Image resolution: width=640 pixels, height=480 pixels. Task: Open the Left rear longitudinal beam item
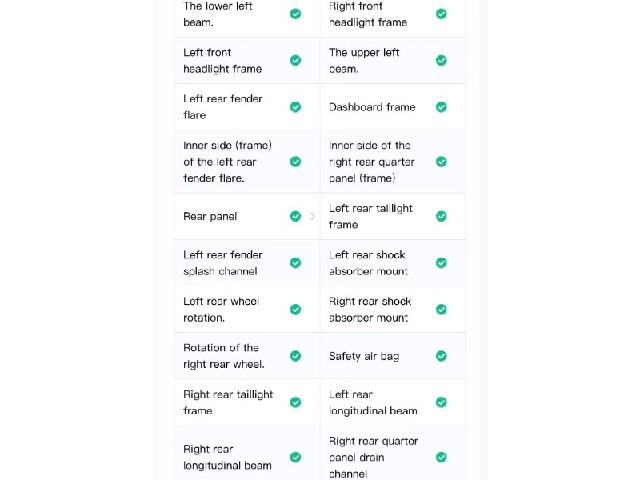393,402
